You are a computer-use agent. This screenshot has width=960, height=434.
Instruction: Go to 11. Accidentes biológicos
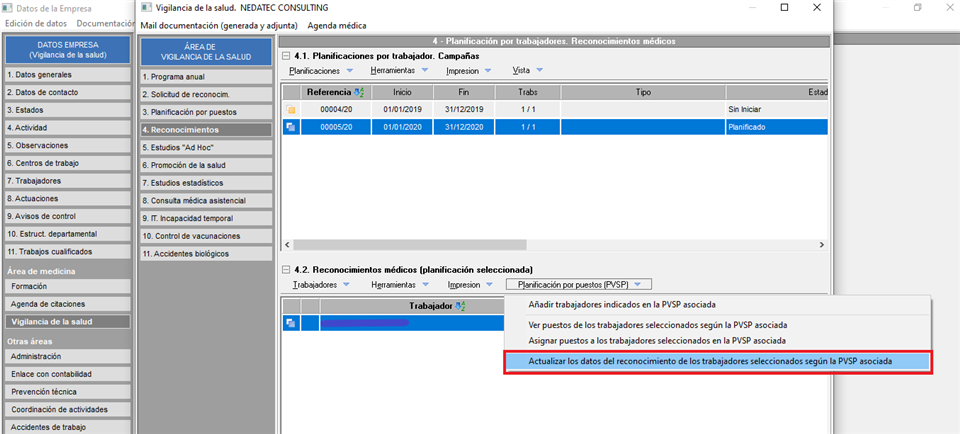(x=206, y=253)
